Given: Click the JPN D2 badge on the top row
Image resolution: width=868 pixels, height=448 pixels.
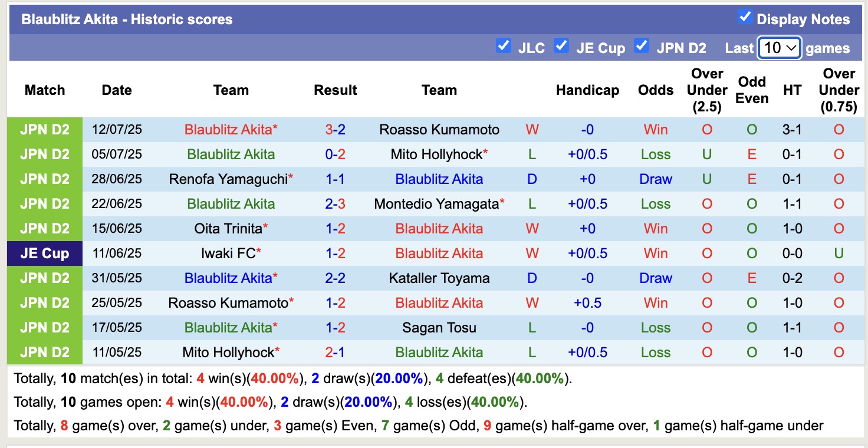Looking at the screenshot, I should tap(44, 129).
